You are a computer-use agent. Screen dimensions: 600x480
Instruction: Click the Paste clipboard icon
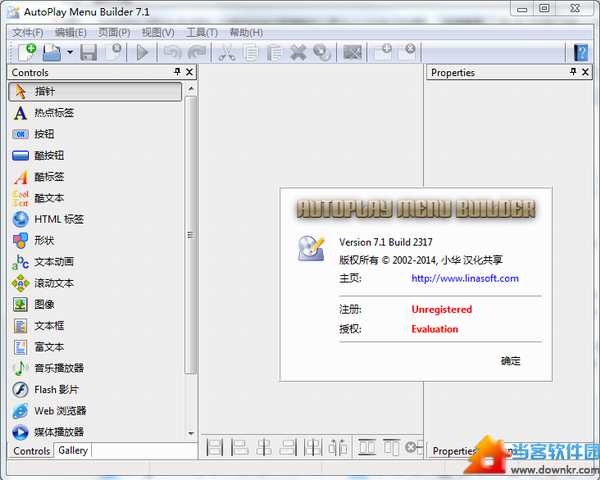click(274, 52)
